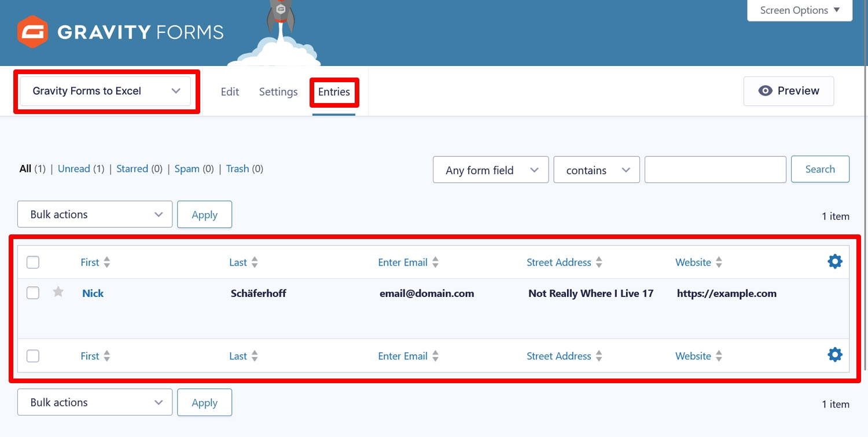Tick the select-all checkbox in table header

[x=33, y=262]
